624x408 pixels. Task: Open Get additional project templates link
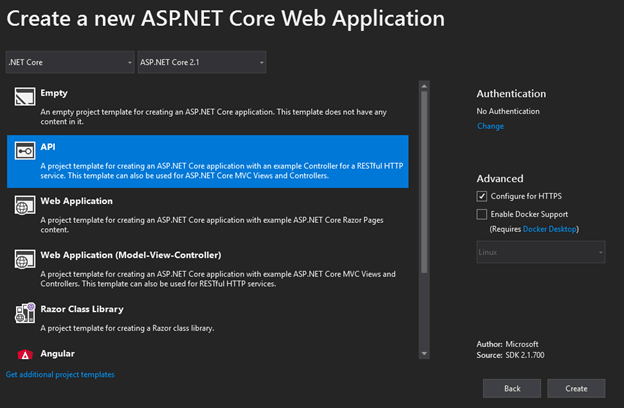(60, 374)
